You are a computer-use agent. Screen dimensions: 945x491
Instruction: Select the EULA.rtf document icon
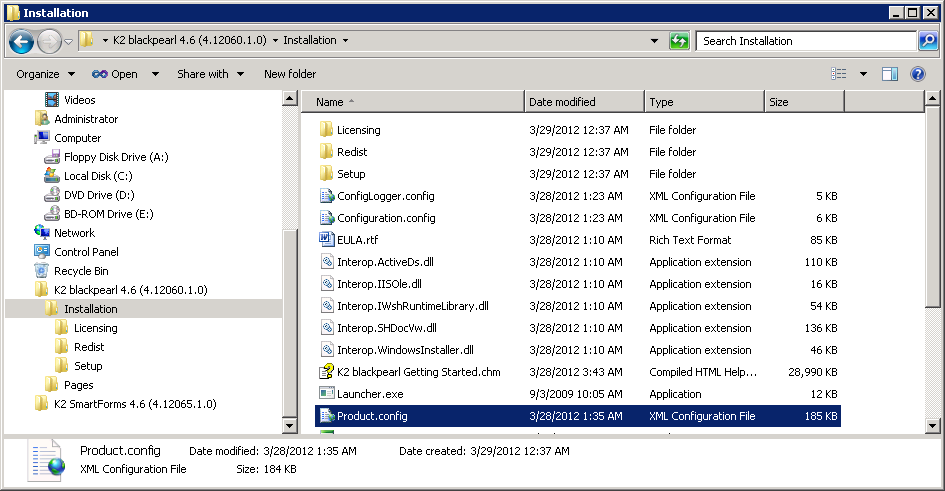pyautogui.click(x=326, y=240)
